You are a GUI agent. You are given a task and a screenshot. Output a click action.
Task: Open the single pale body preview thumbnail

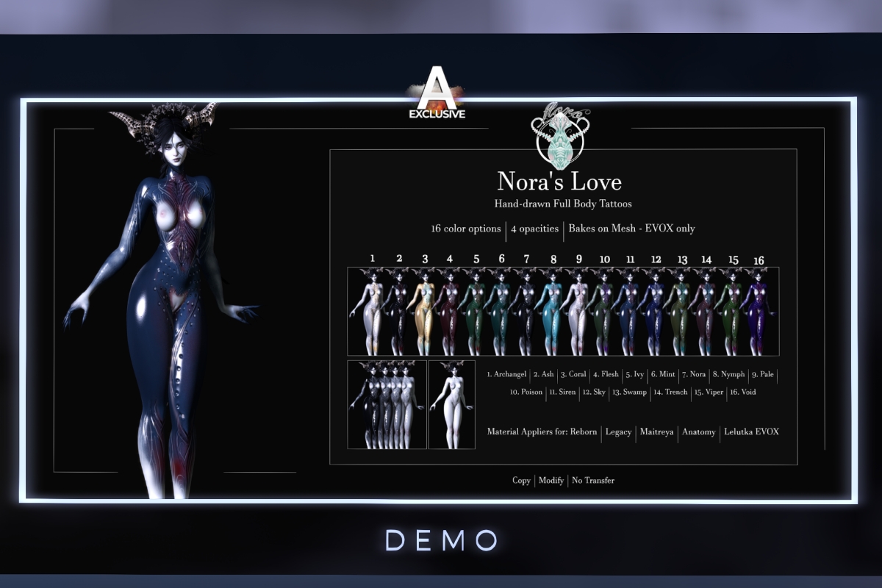pos(451,404)
